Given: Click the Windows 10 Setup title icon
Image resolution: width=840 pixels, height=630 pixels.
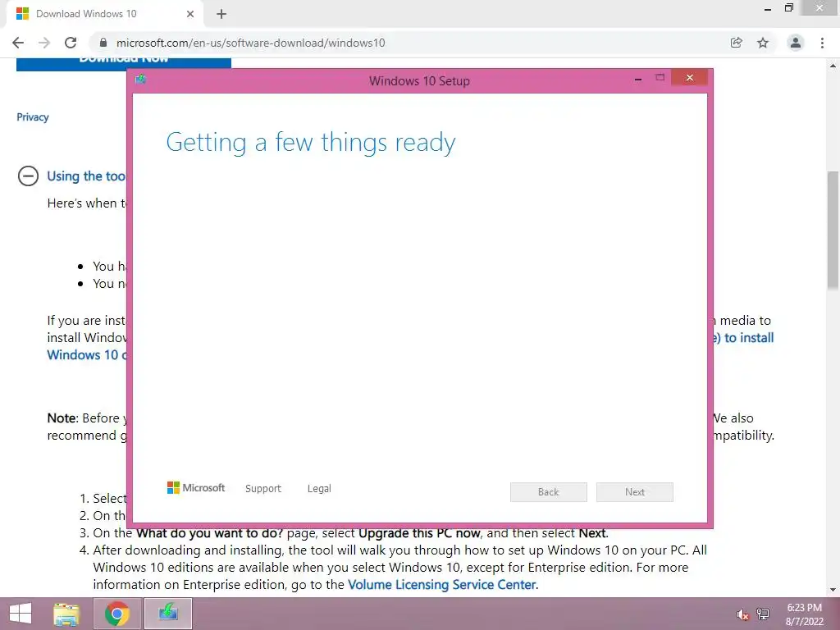Looking at the screenshot, I should pos(141,80).
